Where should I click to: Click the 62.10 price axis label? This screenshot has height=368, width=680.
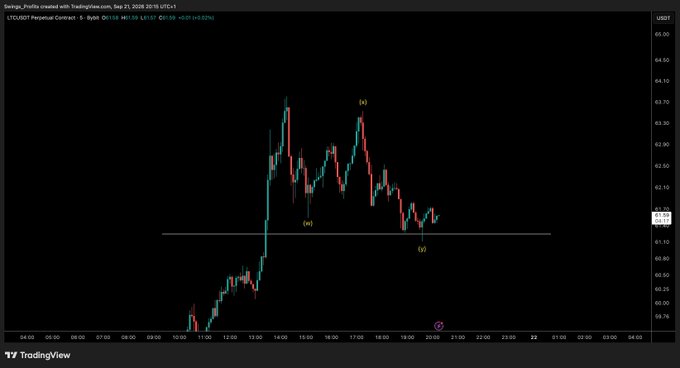pos(662,187)
